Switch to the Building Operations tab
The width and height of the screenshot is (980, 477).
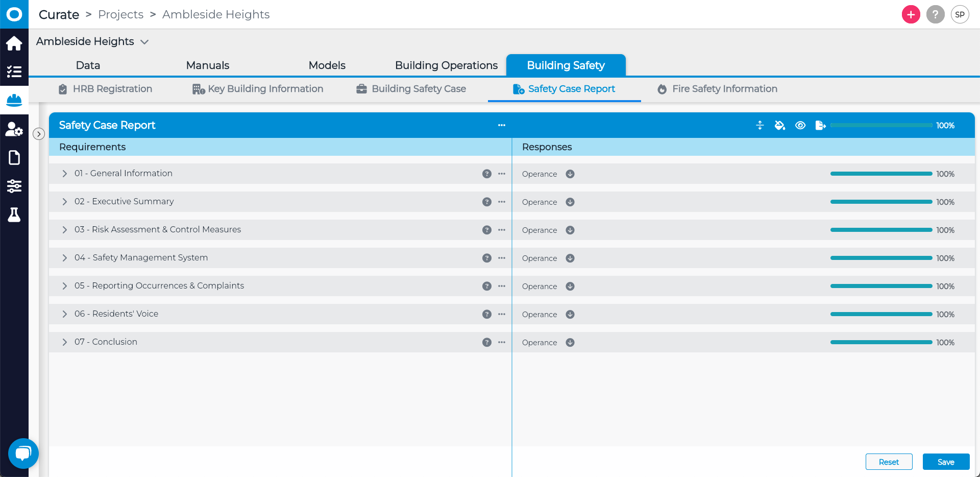click(x=446, y=65)
